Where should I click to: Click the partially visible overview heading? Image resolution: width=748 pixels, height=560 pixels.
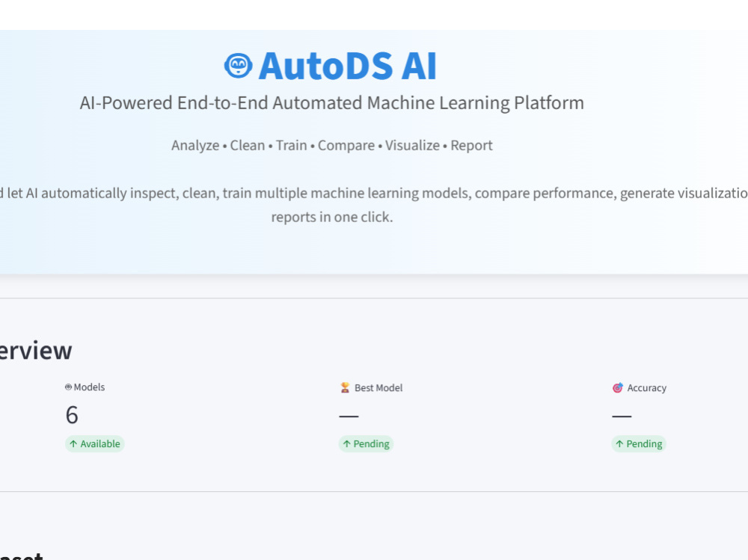point(36,351)
